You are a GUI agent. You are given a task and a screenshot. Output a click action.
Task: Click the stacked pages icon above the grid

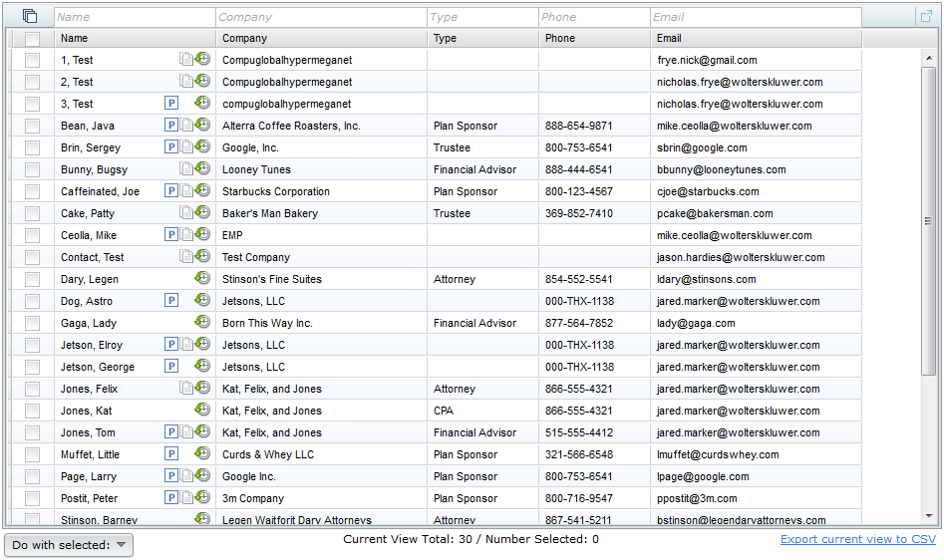click(30, 16)
